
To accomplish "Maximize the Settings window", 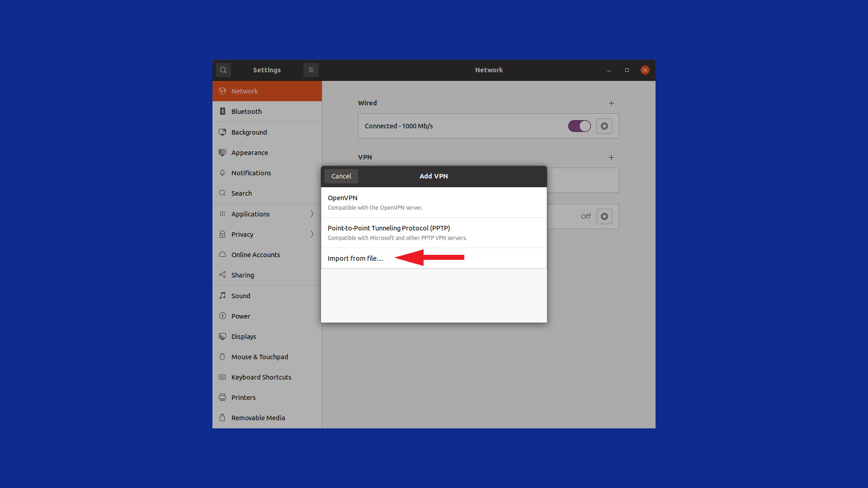I will (x=627, y=70).
